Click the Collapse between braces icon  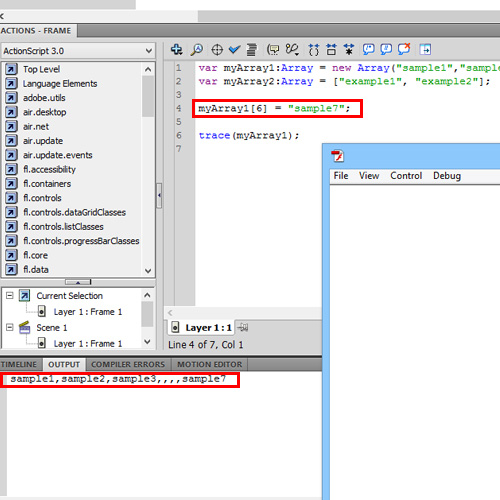[x=313, y=50]
